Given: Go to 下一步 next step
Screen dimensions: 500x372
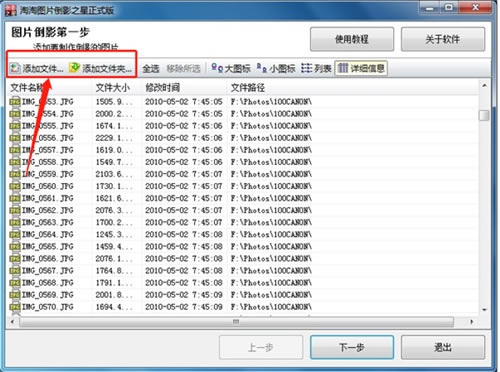Looking at the screenshot, I should (352, 347).
